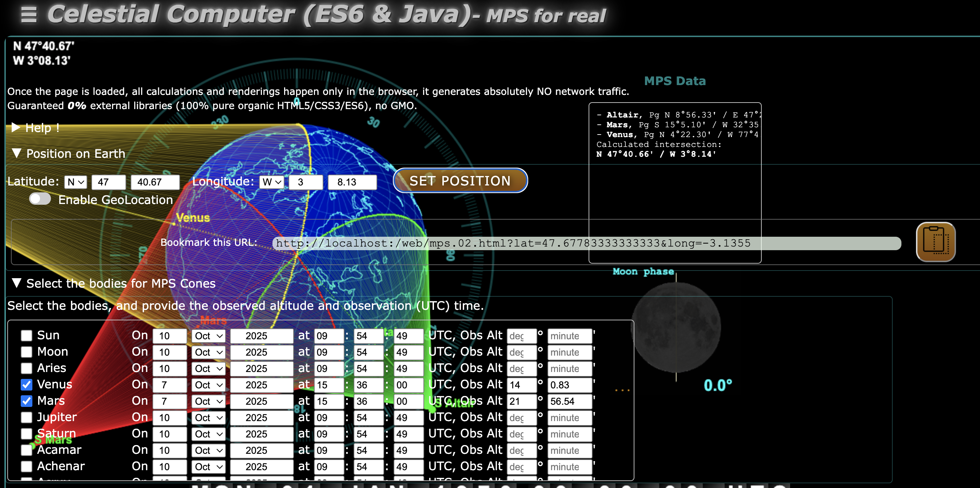Image resolution: width=980 pixels, height=488 pixels.
Task: Click the Moon row minute altitude field
Action: coord(569,352)
